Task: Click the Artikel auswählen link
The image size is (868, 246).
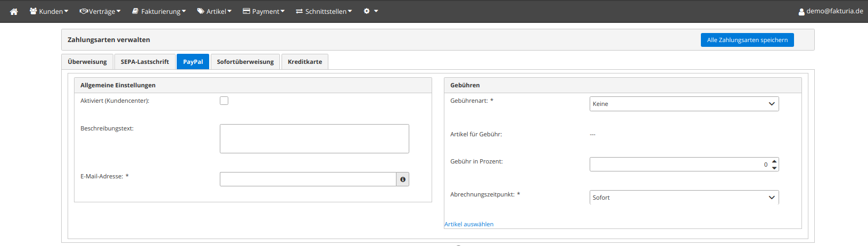Action: click(x=469, y=224)
